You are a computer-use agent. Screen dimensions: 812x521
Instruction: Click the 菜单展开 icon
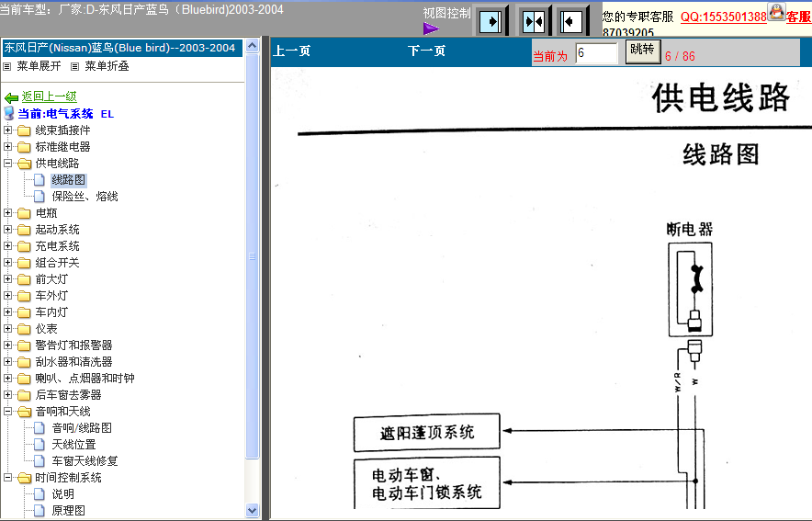click(x=7, y=66)
